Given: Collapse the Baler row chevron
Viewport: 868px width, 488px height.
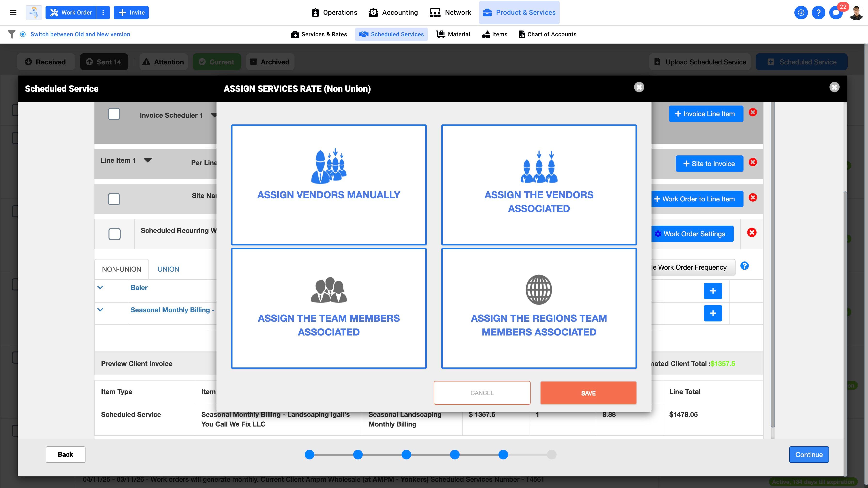Looking at the screenshot, I should [x=100, y=288].
